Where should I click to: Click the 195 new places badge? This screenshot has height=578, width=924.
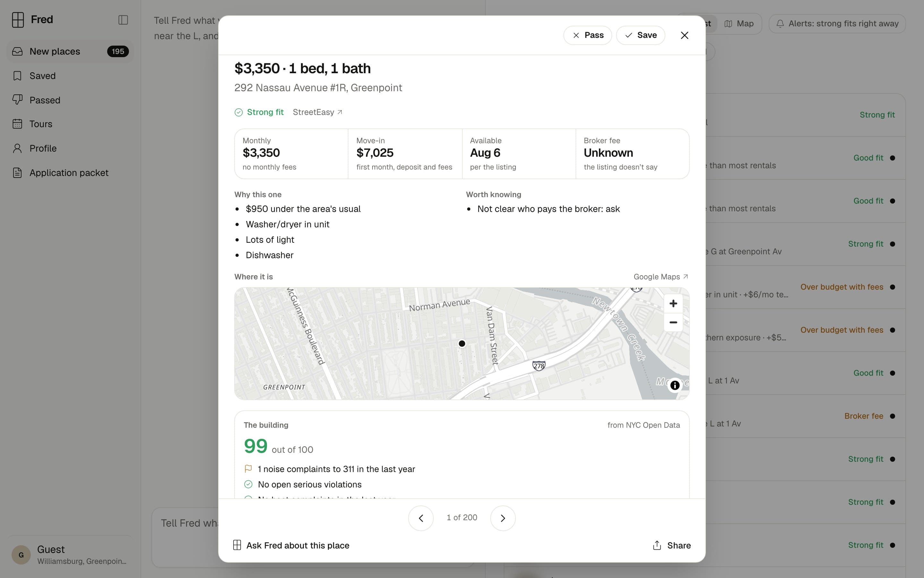(118, 51)
